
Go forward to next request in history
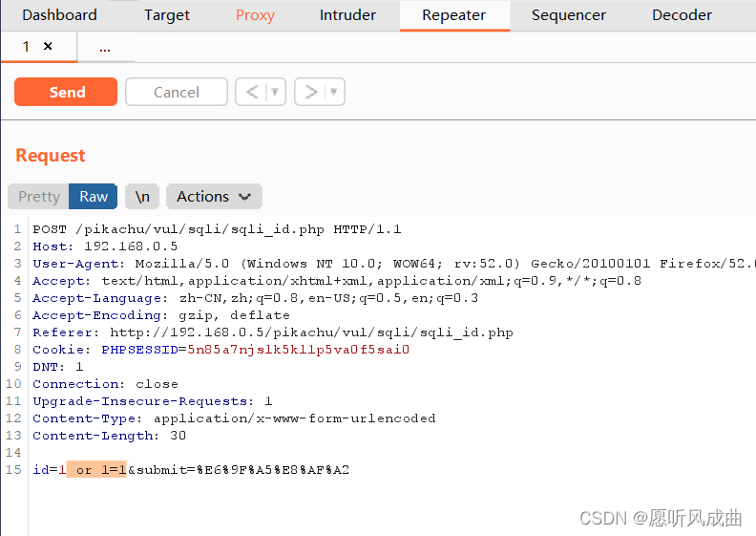pyautogui.click(x=311, y=92)
